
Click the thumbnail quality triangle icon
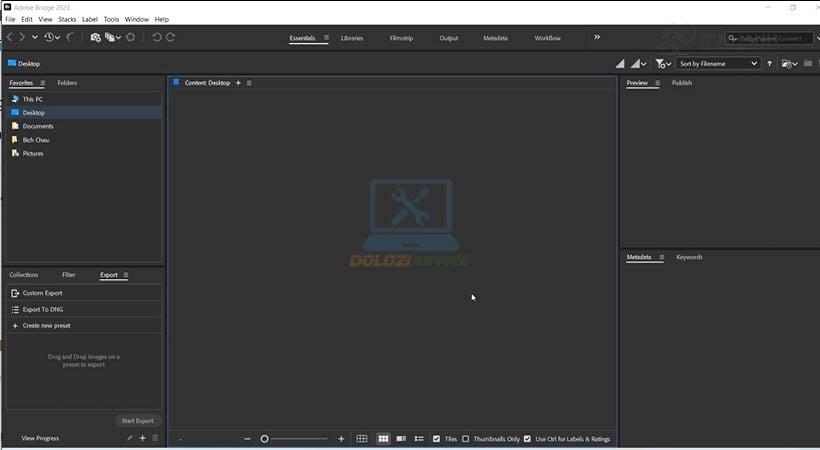(620, 63)
